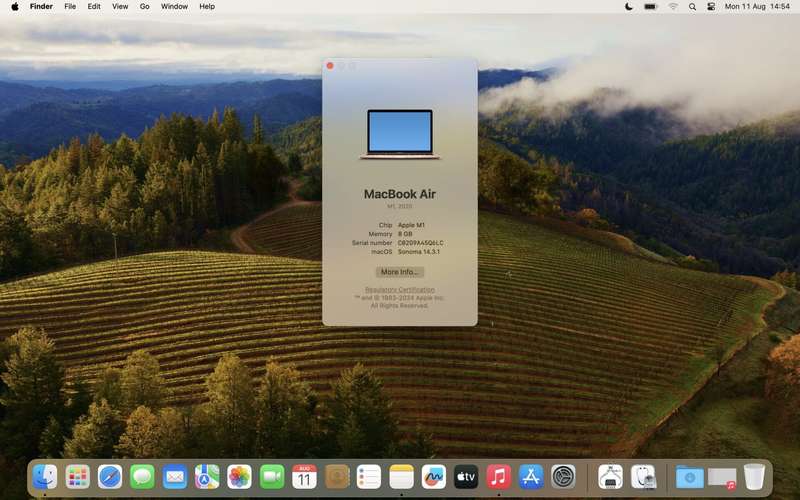Open Wi-Fi menu bar icon
Screen dimensions: 800x500
673,7
